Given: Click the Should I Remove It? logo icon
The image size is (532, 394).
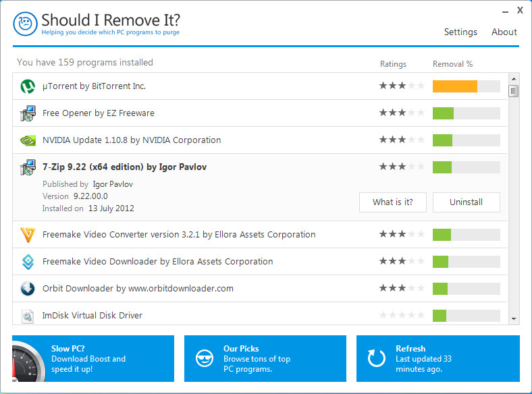Looking at the screenshot, I should click(x=25, y=24).
